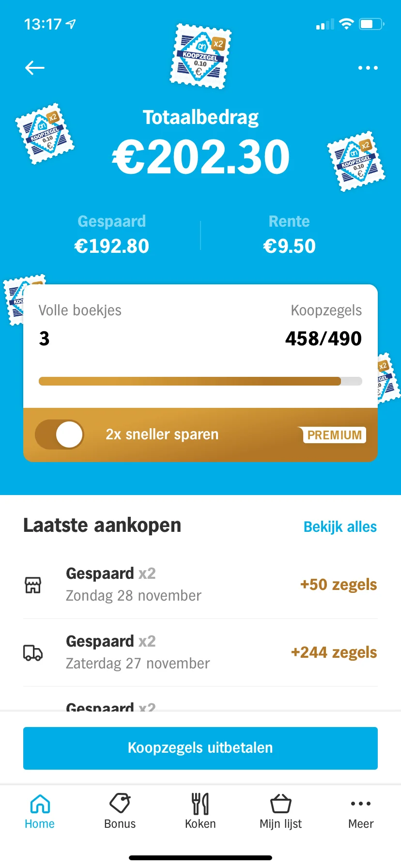
Task: Open the three-dot options menu
Action: pos(368,68)
